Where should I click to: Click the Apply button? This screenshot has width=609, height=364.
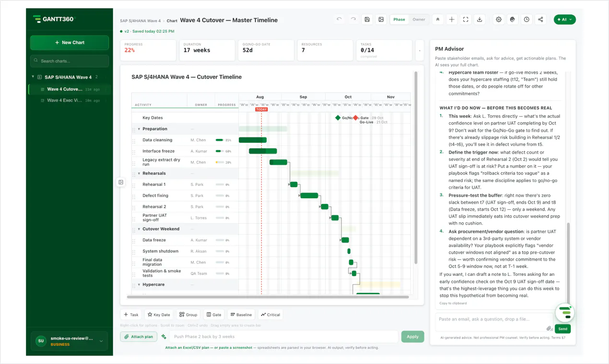click(x=412, y=337)
